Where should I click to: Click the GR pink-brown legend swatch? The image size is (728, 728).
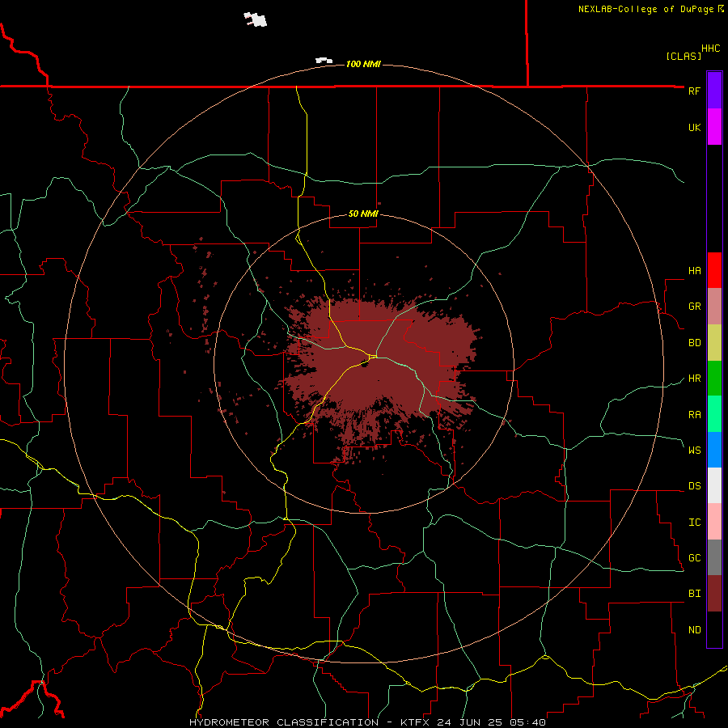pyautogui.click(x=714, y=307)
